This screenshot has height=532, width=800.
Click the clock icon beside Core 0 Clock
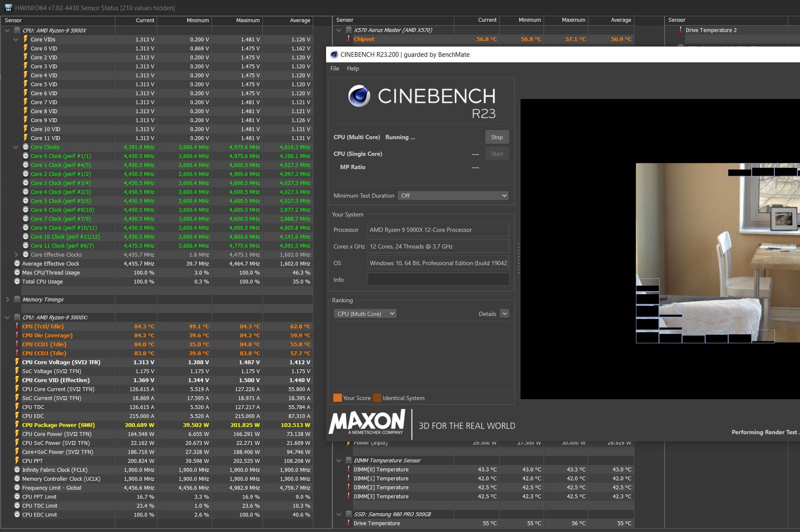[26, 156]
